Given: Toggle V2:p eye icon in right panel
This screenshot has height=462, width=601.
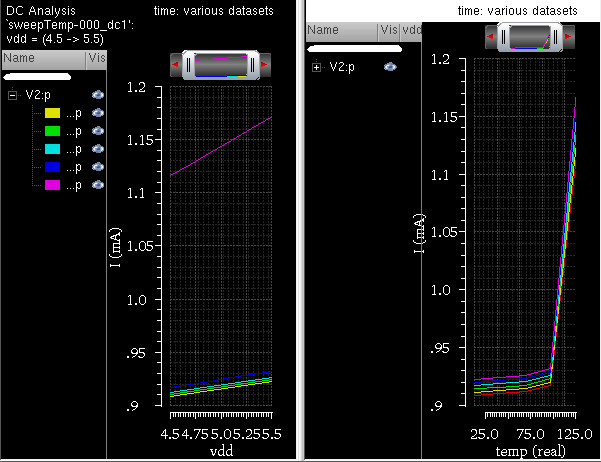Looking at the screenshot, I should [x=390, y=67].
